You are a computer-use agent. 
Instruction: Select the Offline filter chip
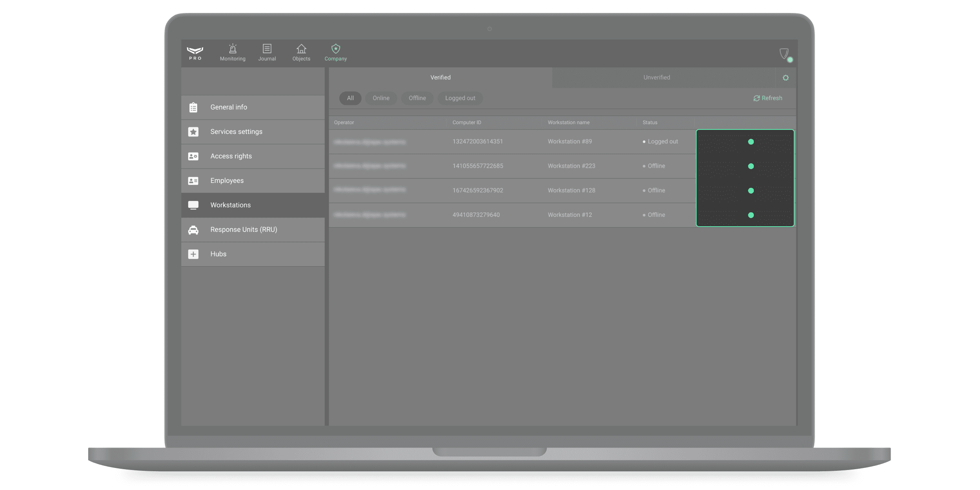417,98
